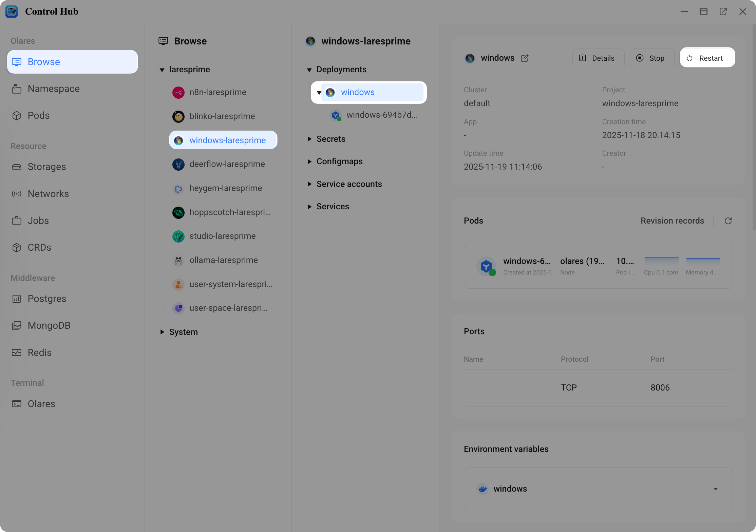Click the pod icon in the Pods card
The height and width of the screenshot is (532, 756).
point(486,266)
